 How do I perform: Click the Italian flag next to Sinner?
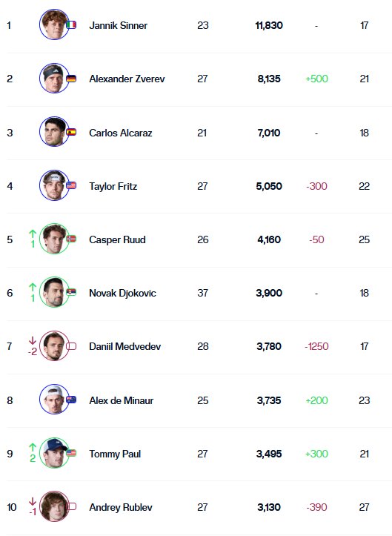point(71,24)
